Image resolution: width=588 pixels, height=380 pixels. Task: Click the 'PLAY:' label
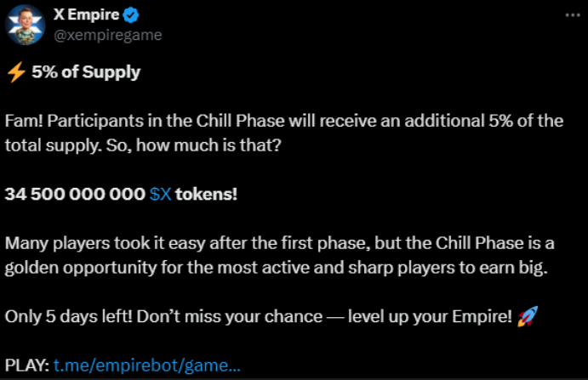click(x=27, y=366)
